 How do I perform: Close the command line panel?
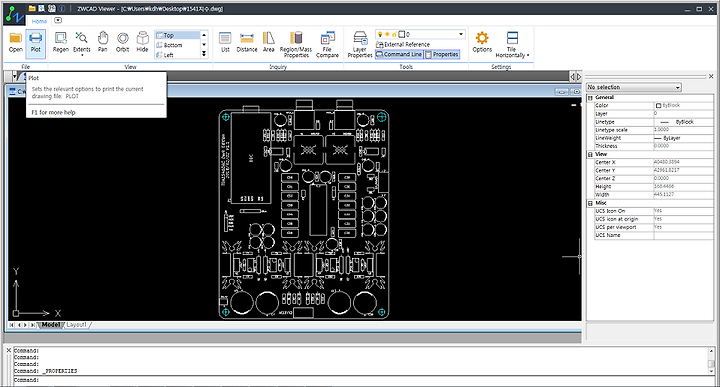pos(8,350)
